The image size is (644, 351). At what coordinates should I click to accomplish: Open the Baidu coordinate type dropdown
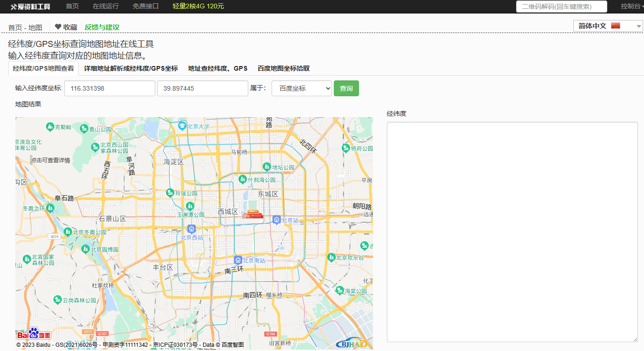click(301, 88)
